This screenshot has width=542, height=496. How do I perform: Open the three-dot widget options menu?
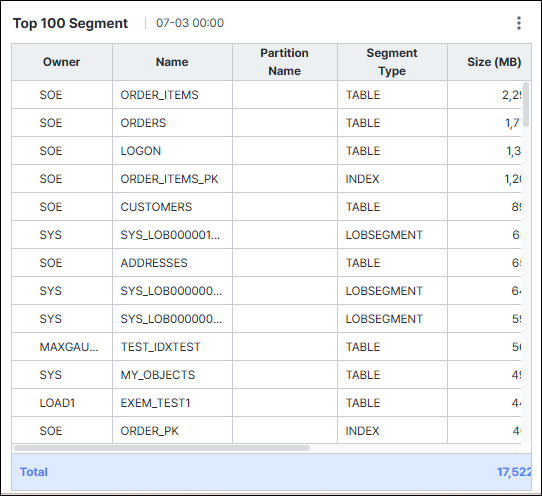518,23
